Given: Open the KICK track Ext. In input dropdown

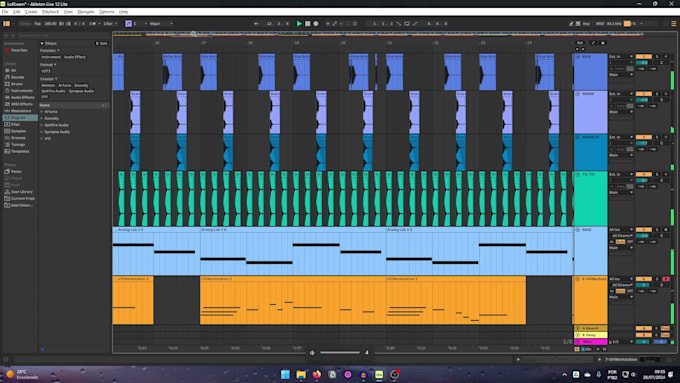Looking at the screenshot, I should click(621, 56).
